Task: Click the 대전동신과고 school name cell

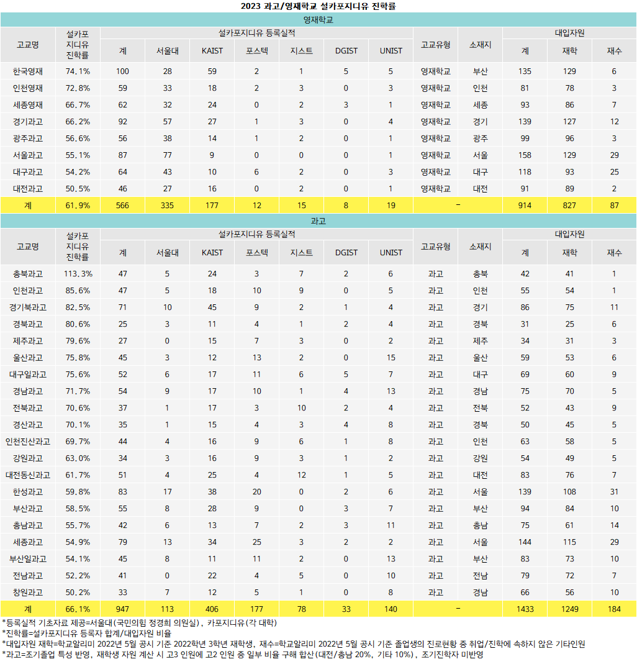Action: point(28,474)
